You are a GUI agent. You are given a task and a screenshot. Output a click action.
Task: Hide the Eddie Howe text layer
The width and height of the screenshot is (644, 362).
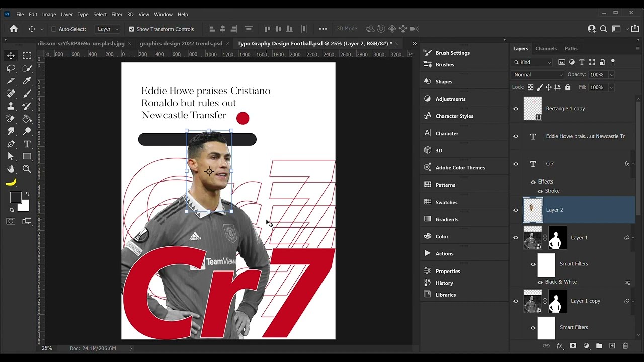(x=516, y=136)
